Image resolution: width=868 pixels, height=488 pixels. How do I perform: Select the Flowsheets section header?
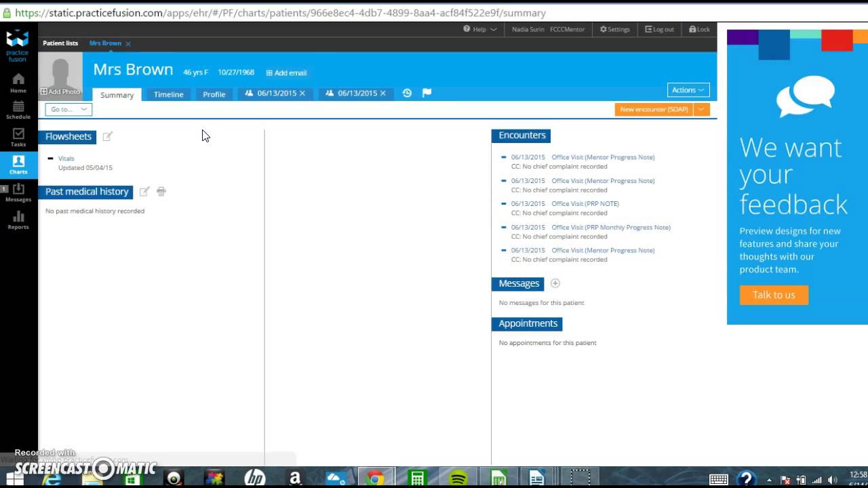(x=68, y=136)
